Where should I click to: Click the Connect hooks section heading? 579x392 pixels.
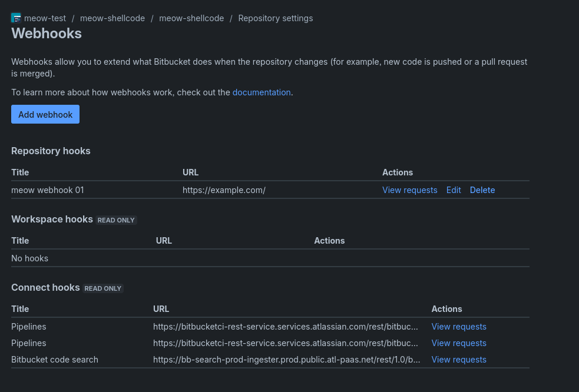(45, 288)
